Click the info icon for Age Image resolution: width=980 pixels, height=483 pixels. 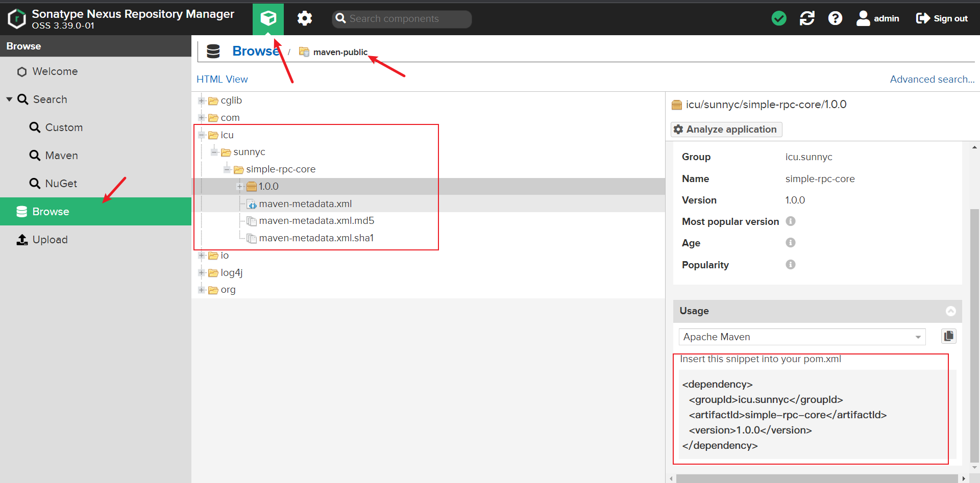pyautogui.click(x=791, y=243)
